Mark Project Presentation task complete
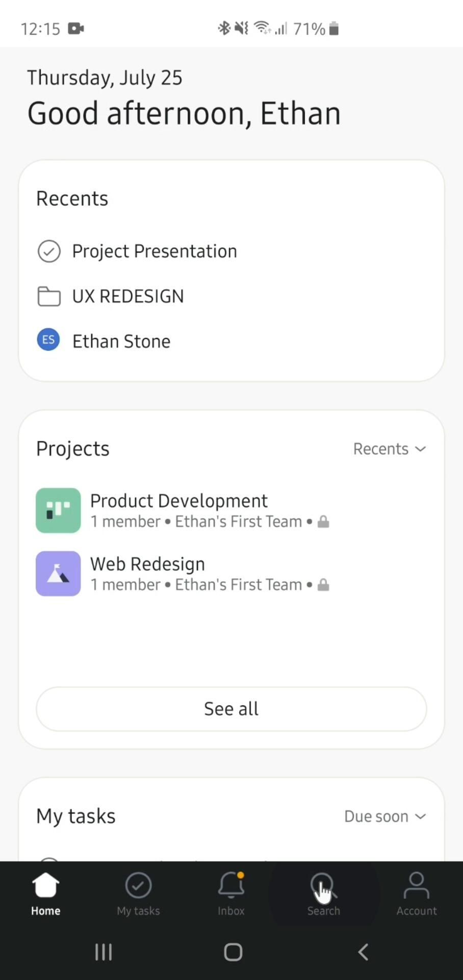463x980 pixels. pyautogui.click(x=49, y=251)
